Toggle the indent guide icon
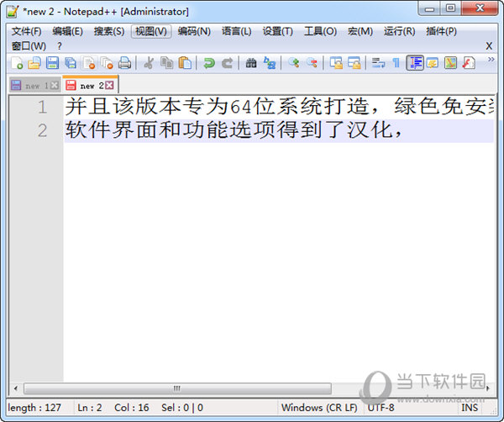The image size is (504, 422). tap(415, 63)
